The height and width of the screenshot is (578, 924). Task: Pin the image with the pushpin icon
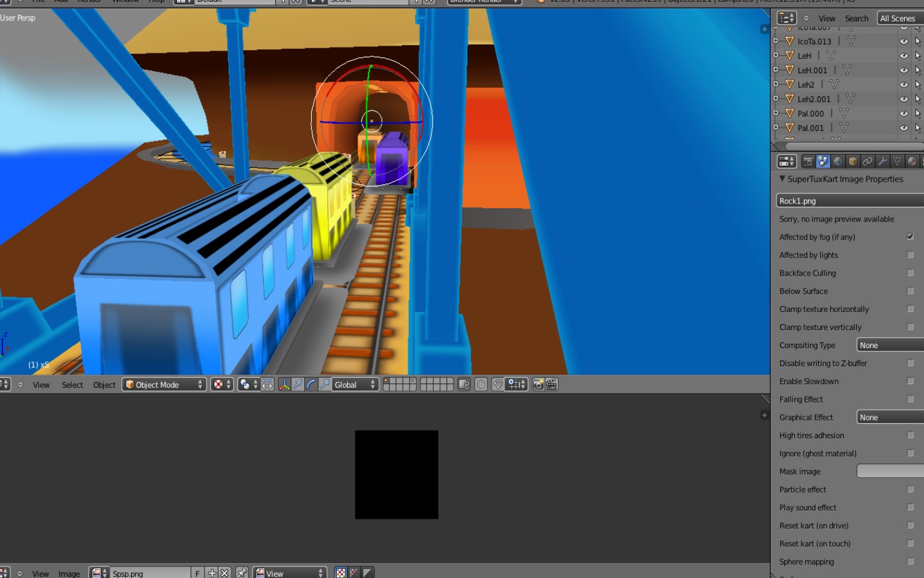242,573
